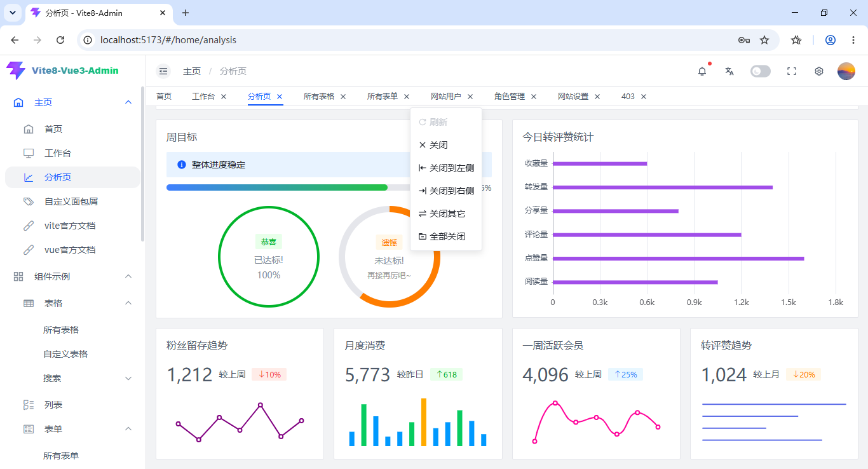868x469 pixels.
Task: Switch to the 所有表单 tab
Action: click(383, 97)
